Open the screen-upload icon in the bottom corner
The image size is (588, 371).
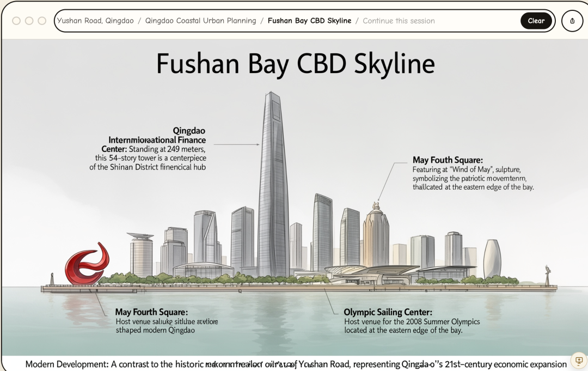pos(579,361)
